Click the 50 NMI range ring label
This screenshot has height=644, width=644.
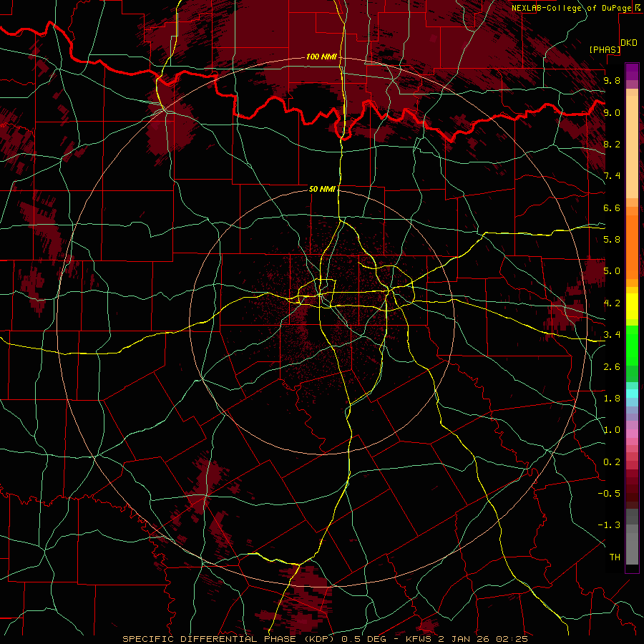(322, 189)
